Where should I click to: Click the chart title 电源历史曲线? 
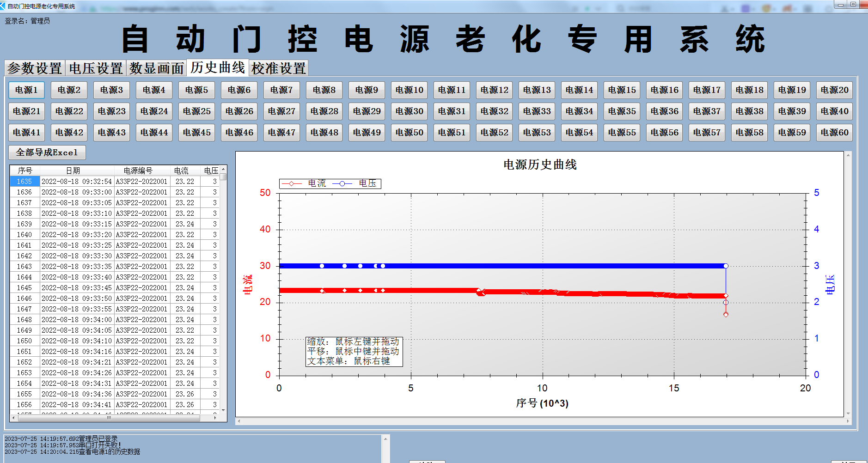click(540, 164)
